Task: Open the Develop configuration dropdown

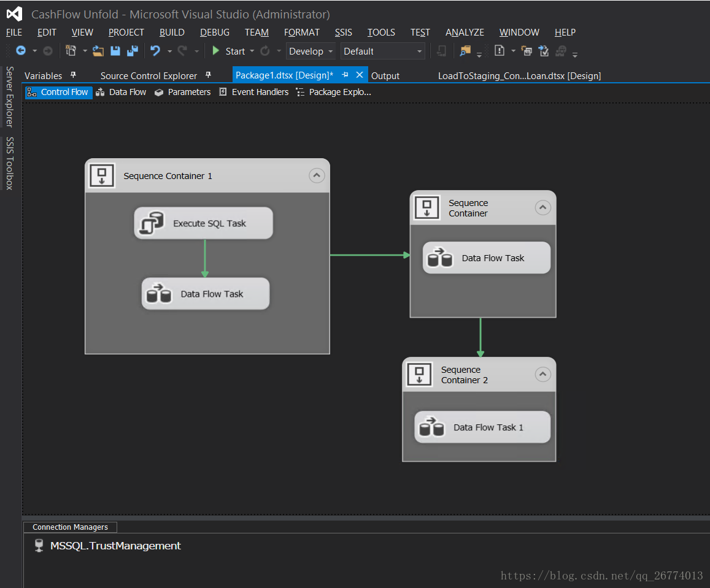Action: (311, 51)
